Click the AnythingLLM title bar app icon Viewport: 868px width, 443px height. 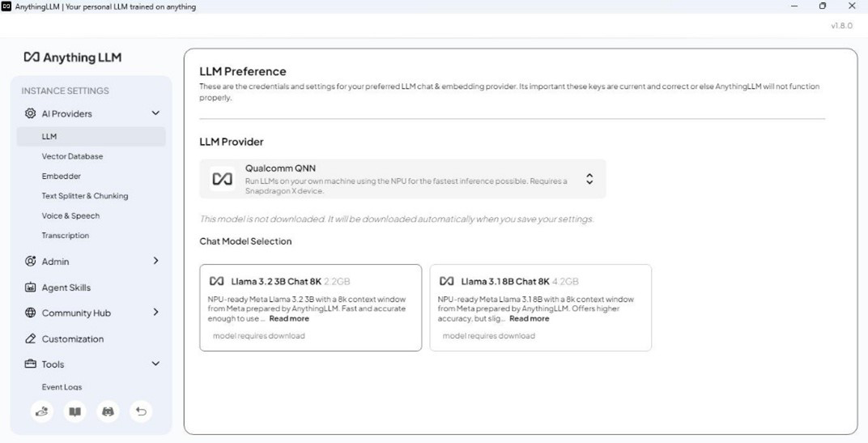pos(6,6)
